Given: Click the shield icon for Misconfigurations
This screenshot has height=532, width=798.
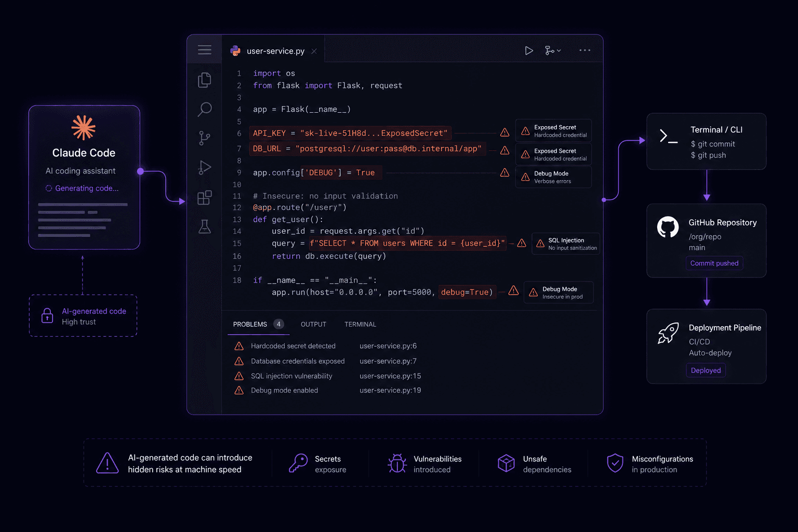Looking at the screenshot, I should 615,463.
